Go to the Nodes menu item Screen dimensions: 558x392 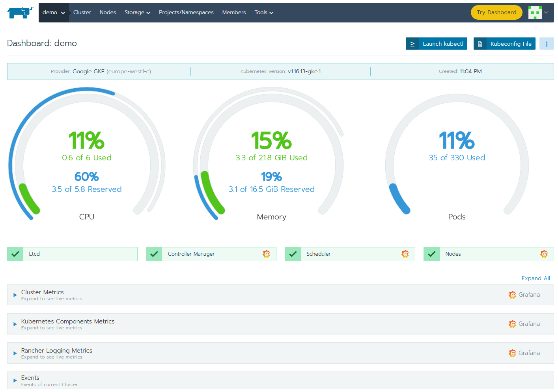108,13
